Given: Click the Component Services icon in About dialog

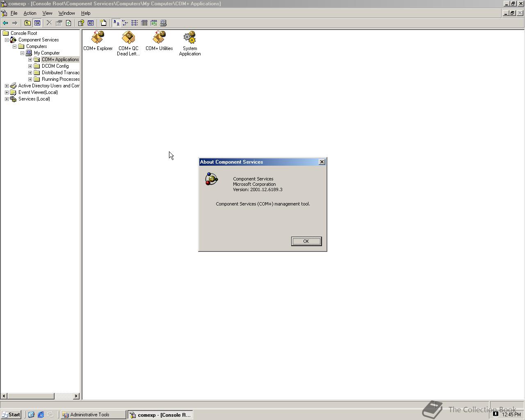Looking at the screenshot, I should pos(211,179).
